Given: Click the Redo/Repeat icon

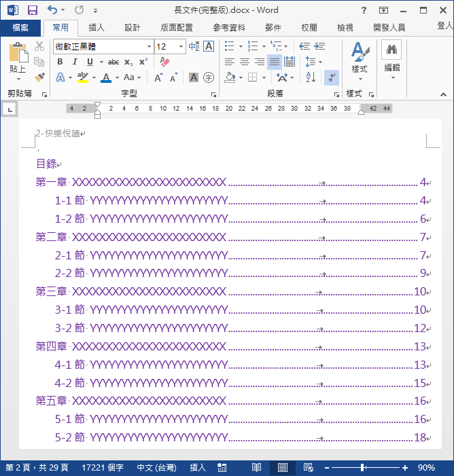Looking at the screenshot, I should click(x=79, y=10).
